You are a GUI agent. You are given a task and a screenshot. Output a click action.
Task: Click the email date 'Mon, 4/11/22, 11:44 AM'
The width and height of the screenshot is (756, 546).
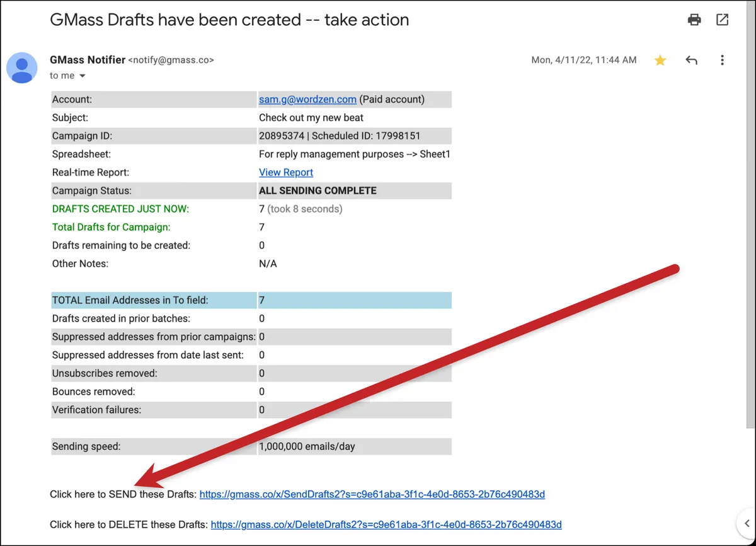pyautogui.click(x=584, y=61)
